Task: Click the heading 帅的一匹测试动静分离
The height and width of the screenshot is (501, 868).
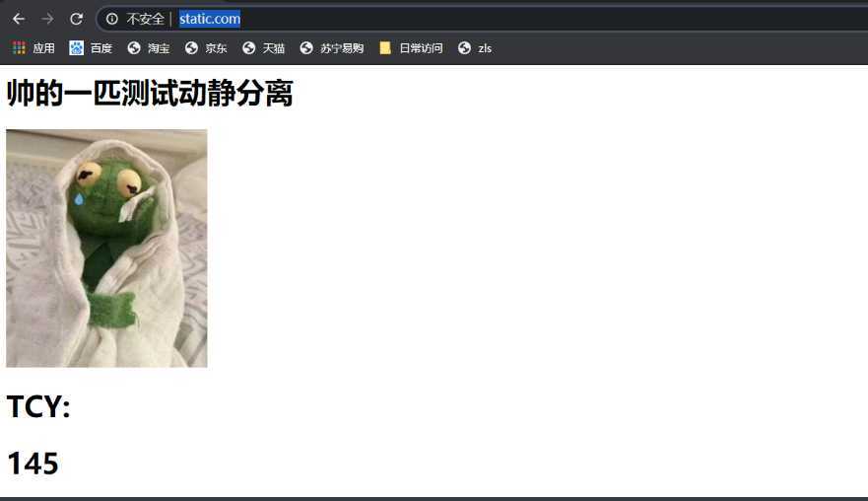Action: click(150, 93)
